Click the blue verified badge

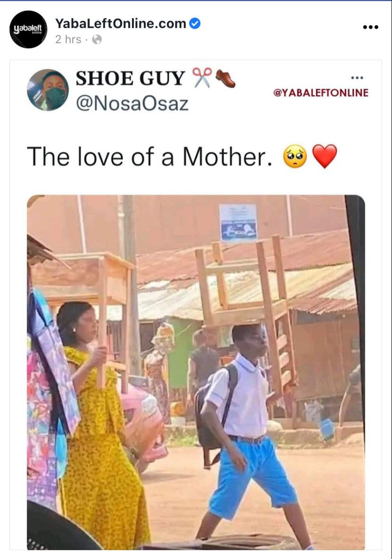point(194,24)
